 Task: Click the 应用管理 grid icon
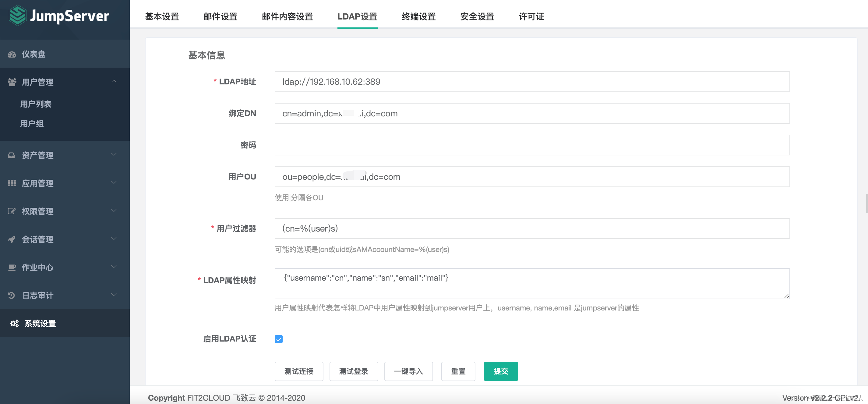12,183
